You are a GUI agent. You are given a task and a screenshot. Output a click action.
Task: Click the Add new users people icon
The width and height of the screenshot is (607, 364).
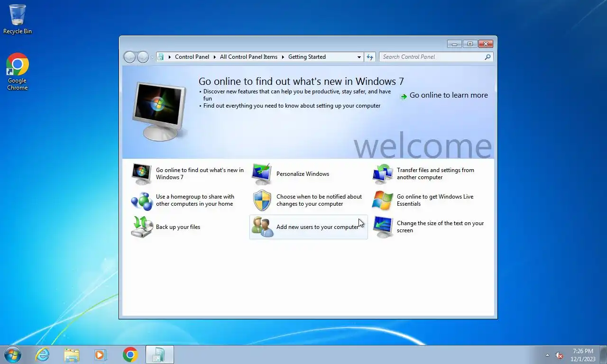click(262, 227)
